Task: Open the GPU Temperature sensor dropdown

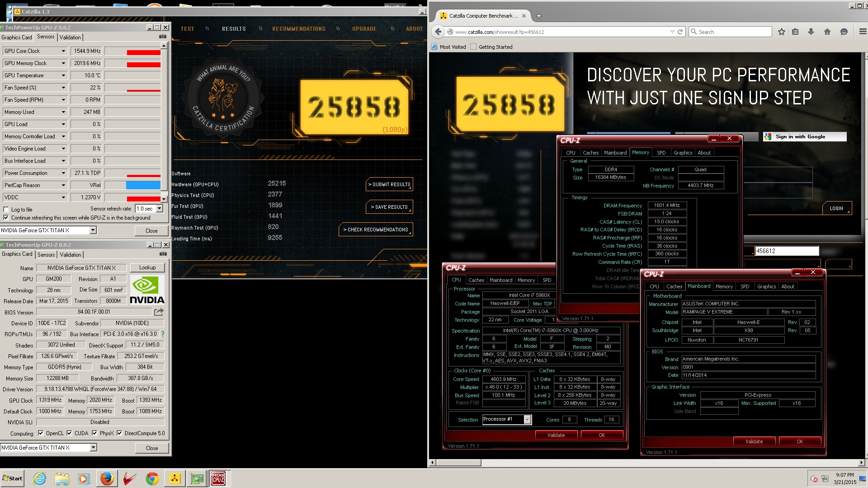Action: click(63, 75)
